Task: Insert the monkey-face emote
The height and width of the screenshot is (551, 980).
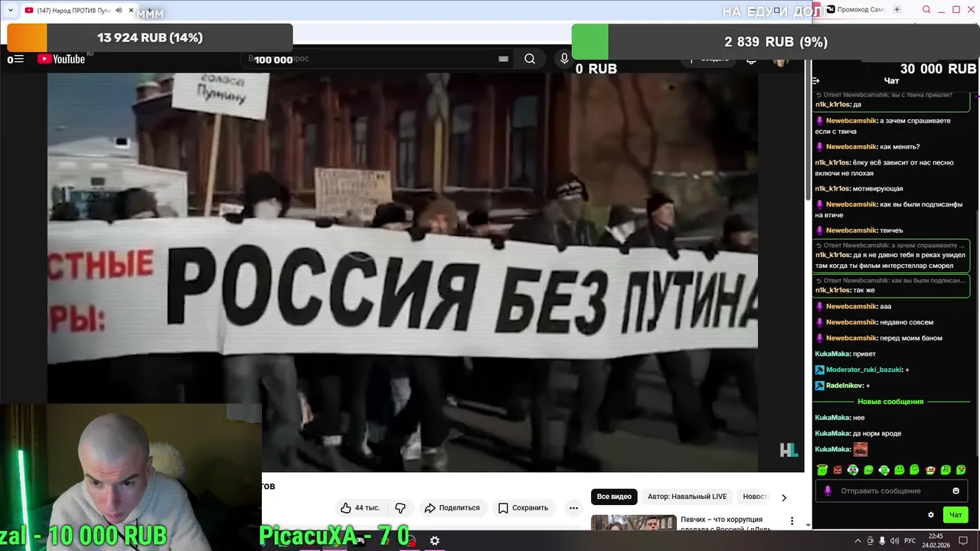Action: (930, 470)
